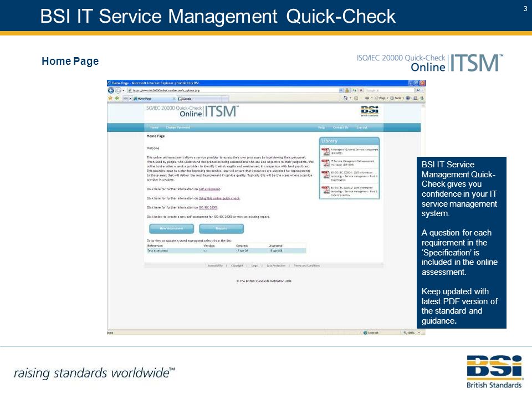Click the search magnifier icon
This screenshot has width=532, height=399.
click(418, 90)
